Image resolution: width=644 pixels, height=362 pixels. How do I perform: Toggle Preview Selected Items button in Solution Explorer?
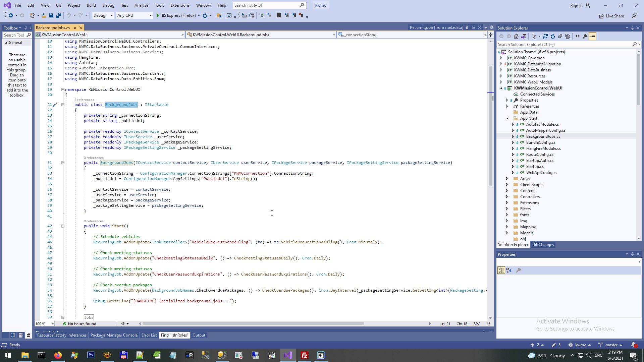coord(592,36)
